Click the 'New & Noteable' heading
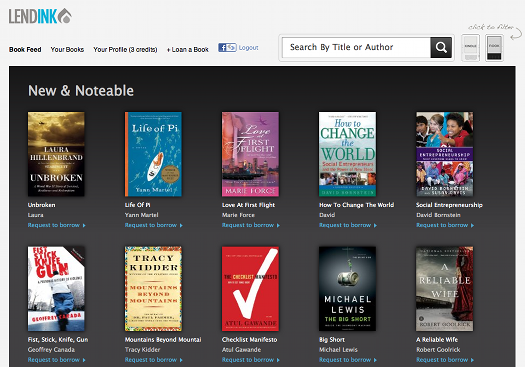 81,90
